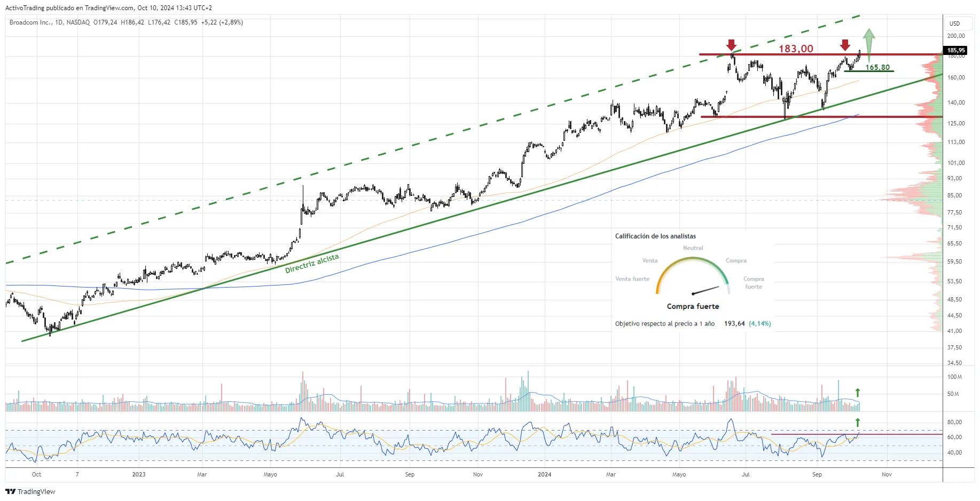Image resolution: width=980 pixels, height=501 pixels.
Task: Click the H186,42 high price value
Action: click(132, 22)
